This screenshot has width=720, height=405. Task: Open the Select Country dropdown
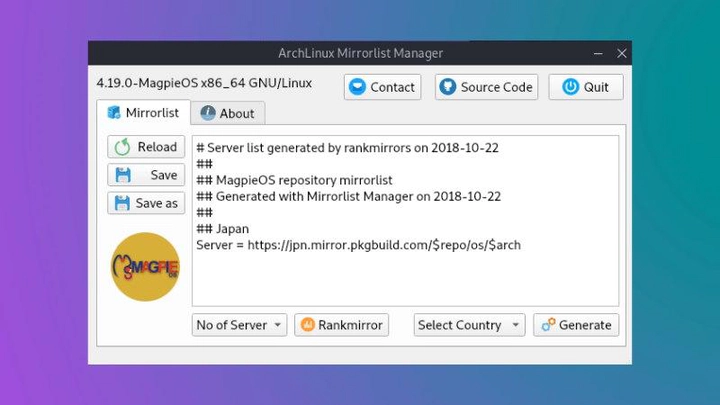(x=469, y=325)
